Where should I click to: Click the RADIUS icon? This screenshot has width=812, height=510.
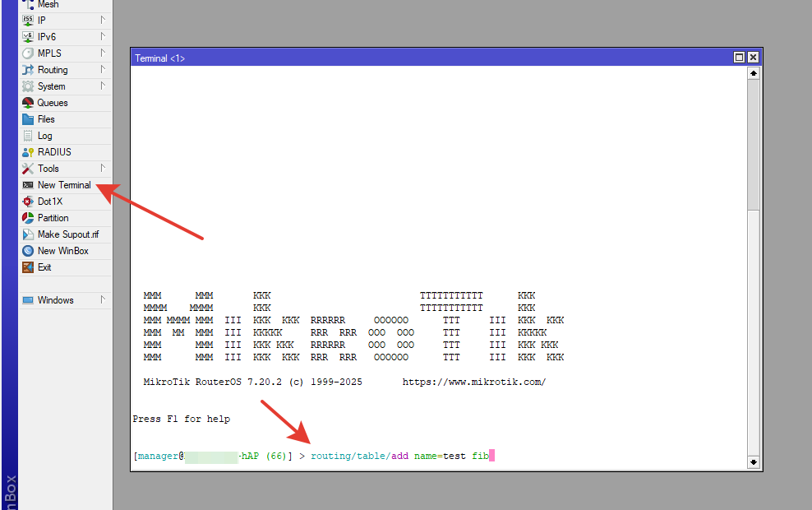pos(28,152)
